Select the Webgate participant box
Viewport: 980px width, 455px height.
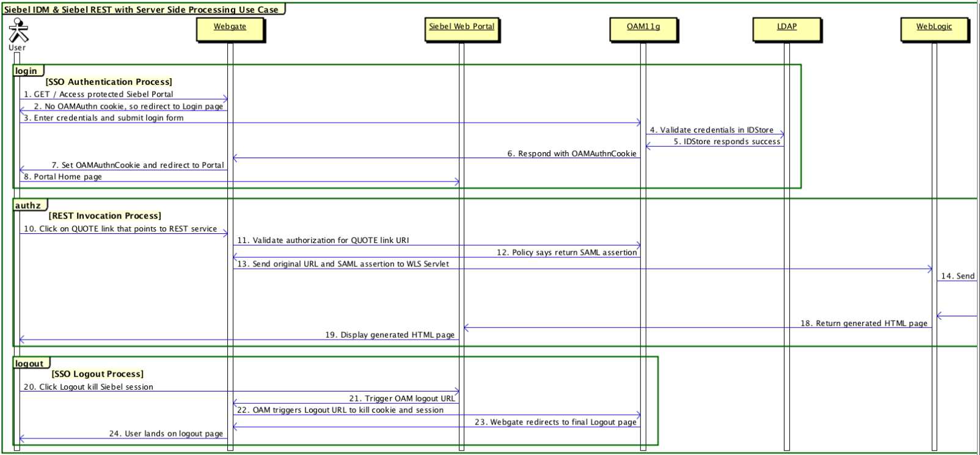click(230, 29)
